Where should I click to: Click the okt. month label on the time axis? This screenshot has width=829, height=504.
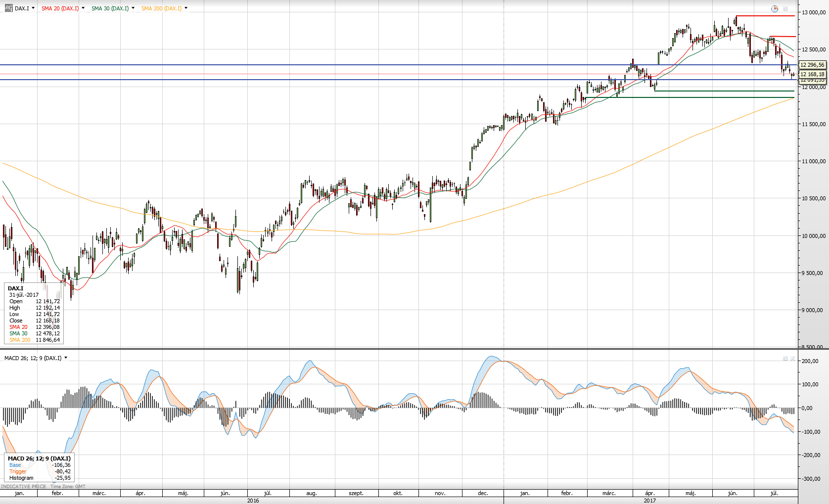point(398,493)
